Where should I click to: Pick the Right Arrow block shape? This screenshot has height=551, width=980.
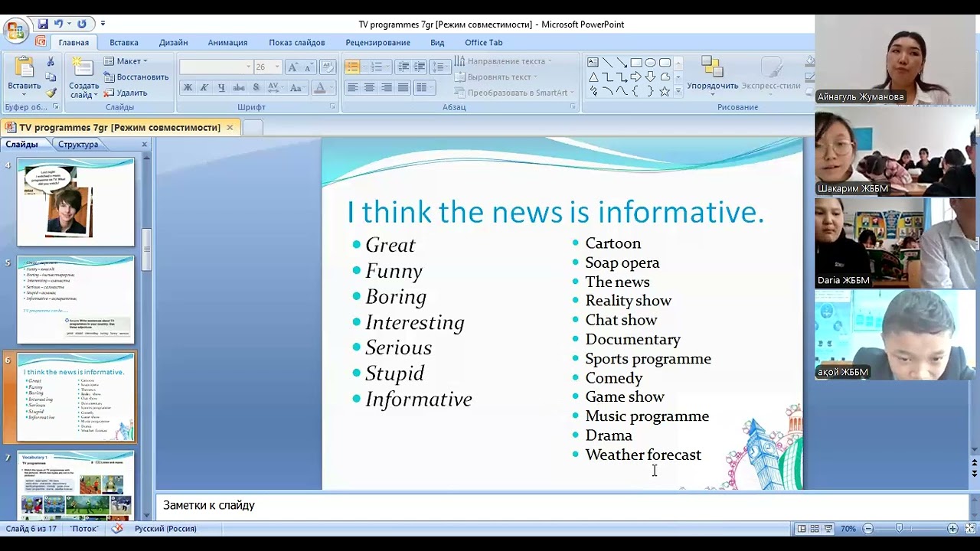tap(635, 77)
